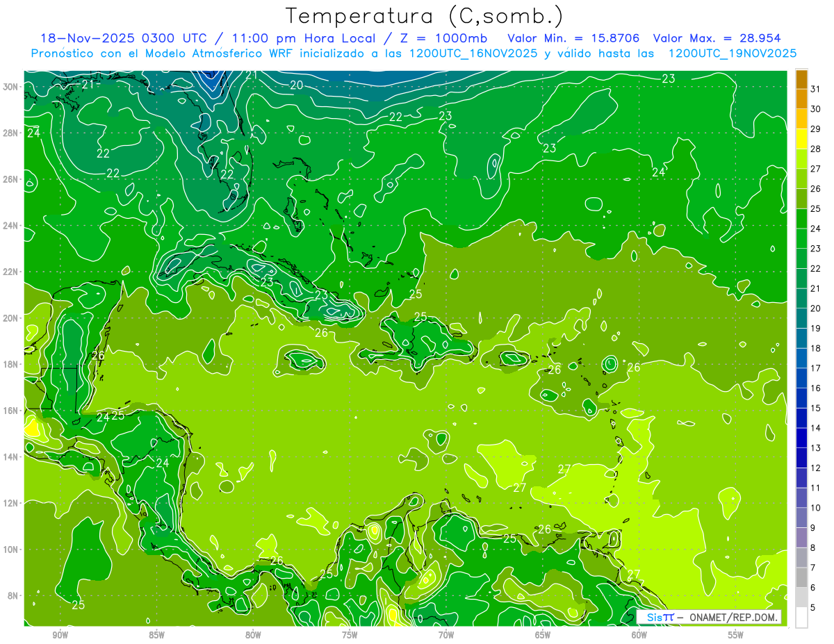Click the '12N' latitude label

(x=10, y=503)
